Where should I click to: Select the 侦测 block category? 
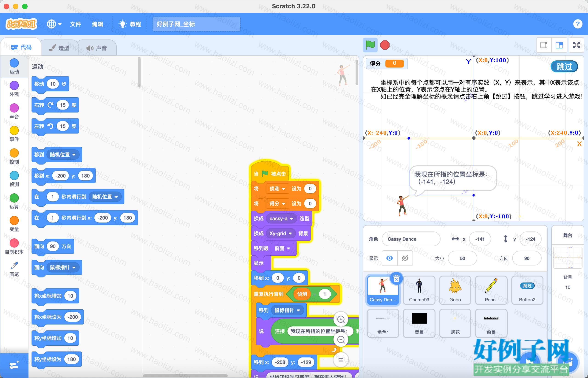pyautogui.click(x=14, y=179)
